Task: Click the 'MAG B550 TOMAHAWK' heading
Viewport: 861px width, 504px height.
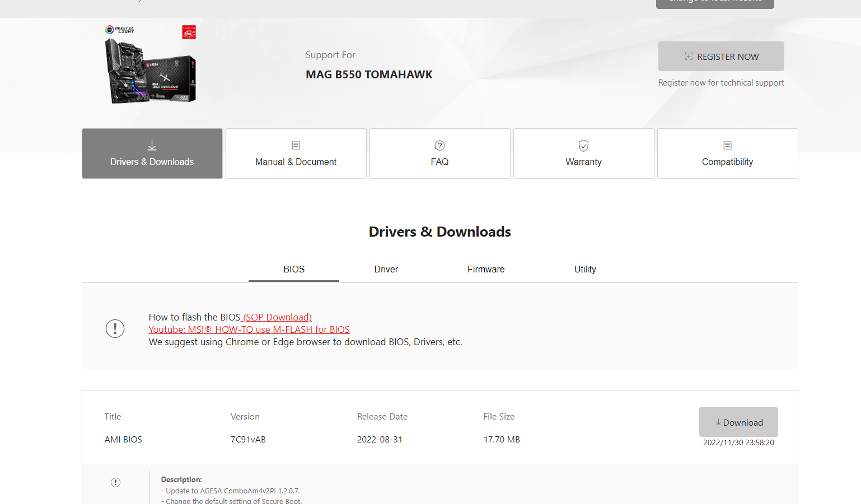Action: click(x=369, y=74)
